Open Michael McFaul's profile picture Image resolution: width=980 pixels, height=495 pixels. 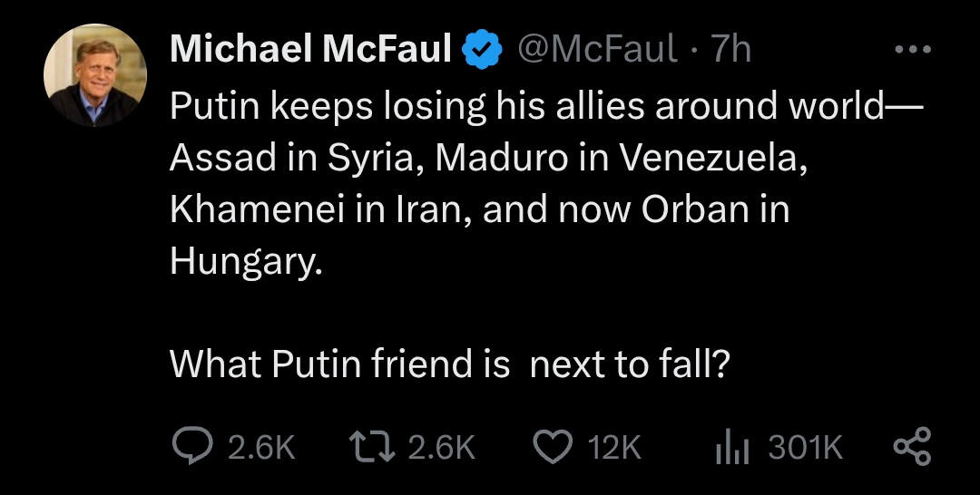pyautogui.click(x=95, y=75)
